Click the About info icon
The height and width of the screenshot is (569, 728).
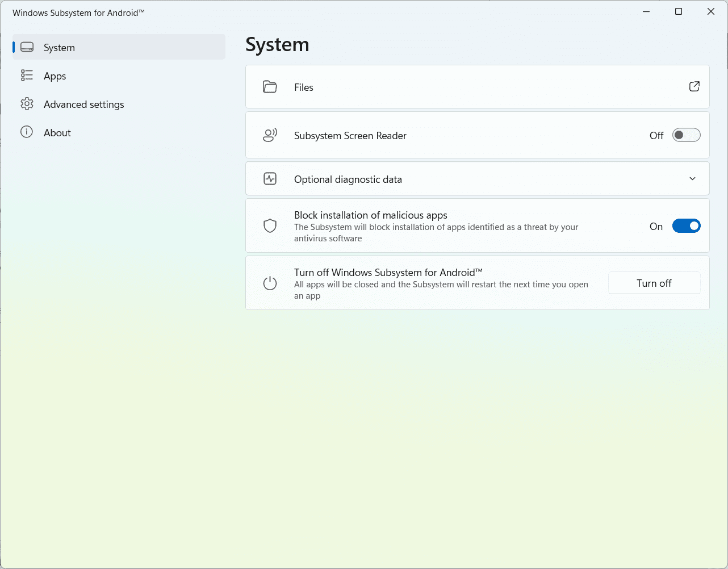pos(27,132)
